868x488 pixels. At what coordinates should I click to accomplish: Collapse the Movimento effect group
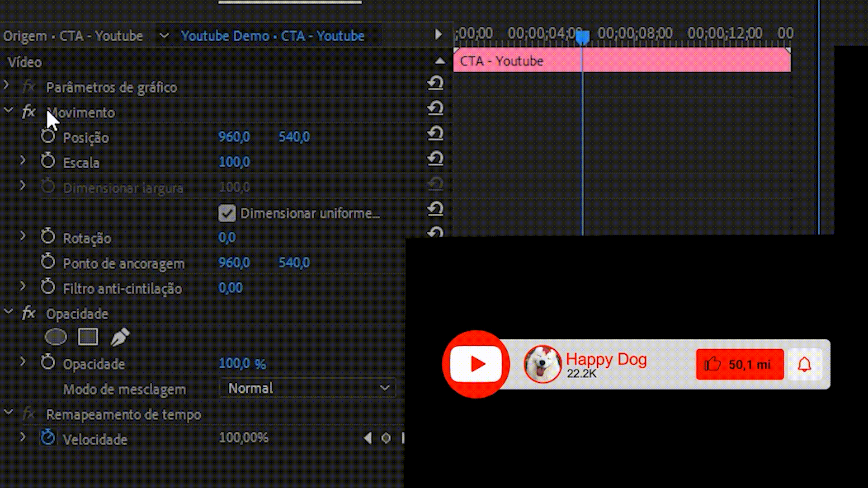[8, 110]
